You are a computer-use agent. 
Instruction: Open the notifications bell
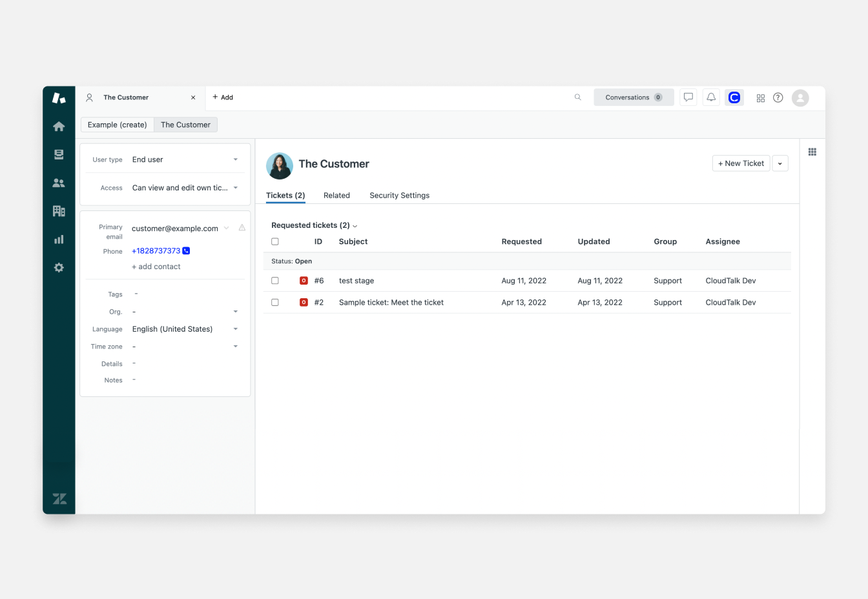[710, 96]
